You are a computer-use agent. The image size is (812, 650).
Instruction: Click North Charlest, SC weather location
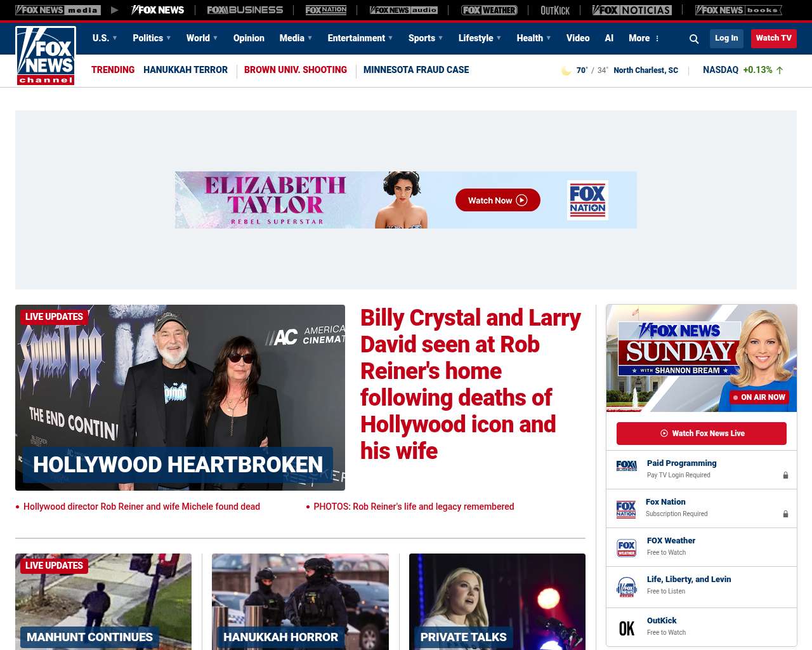[x=646, y=70]
